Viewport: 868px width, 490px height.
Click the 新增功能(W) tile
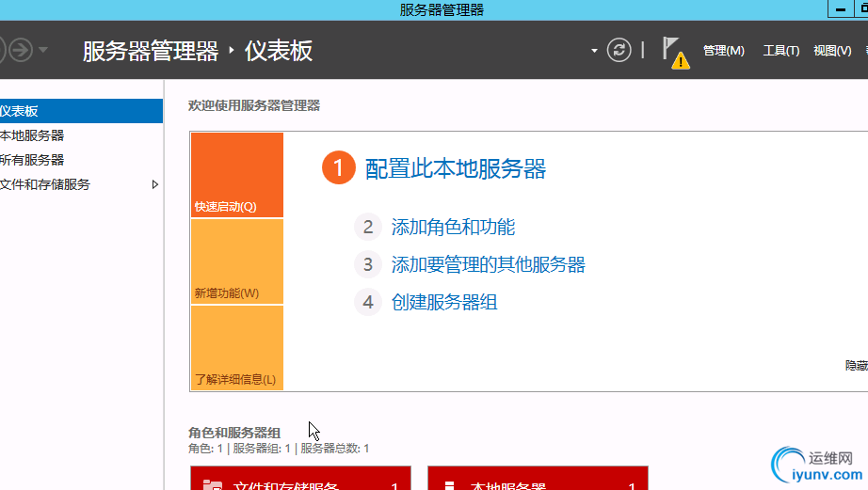pos(237,261)
